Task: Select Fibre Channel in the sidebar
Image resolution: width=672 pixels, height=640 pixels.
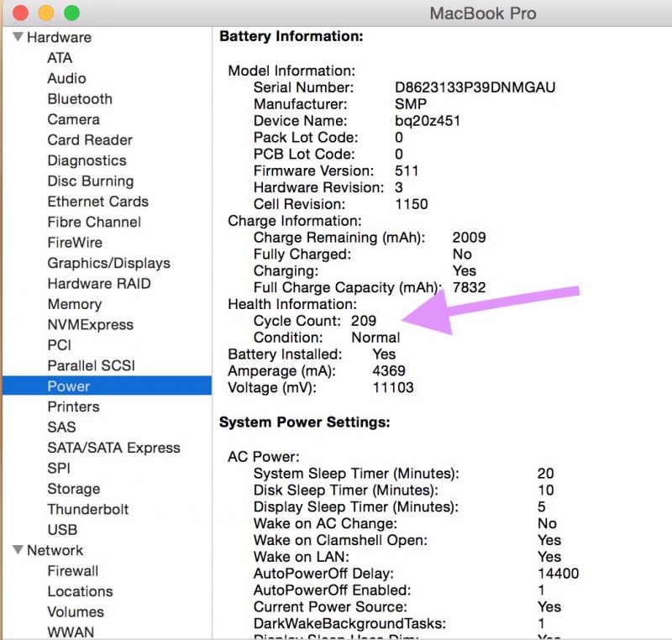Action: (x=94, y=223)
